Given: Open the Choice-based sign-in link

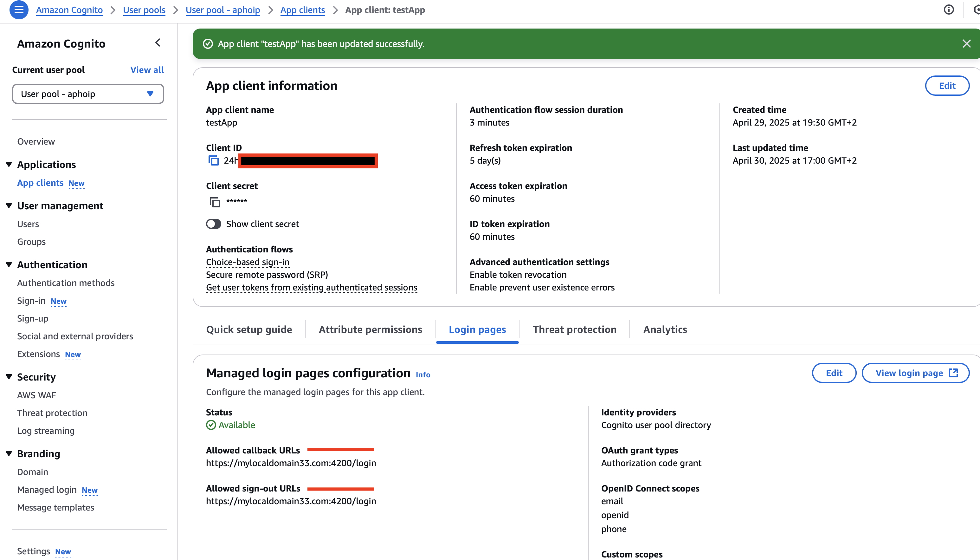Looking at the screenshot, I should pyautogui.click(x=247, y=262).
